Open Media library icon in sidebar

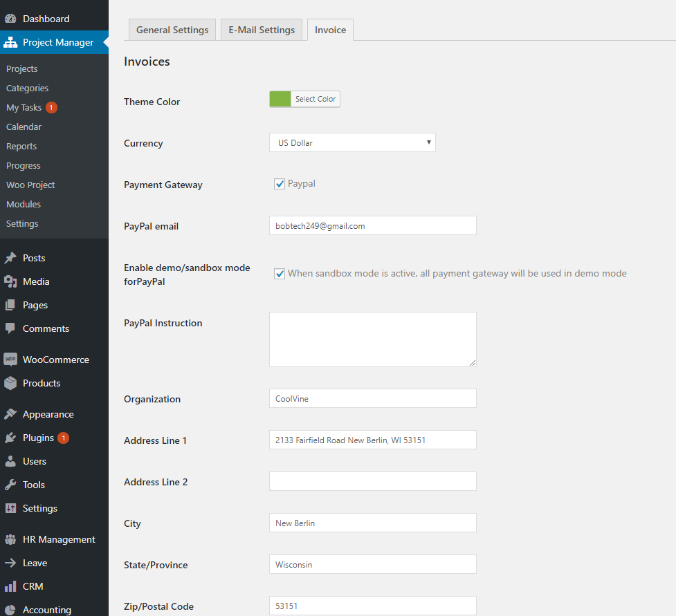pyautogui.click(x=10, y=281)
